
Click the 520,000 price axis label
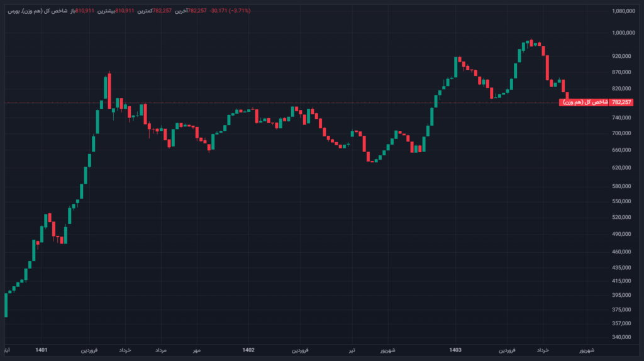(621, 217)
